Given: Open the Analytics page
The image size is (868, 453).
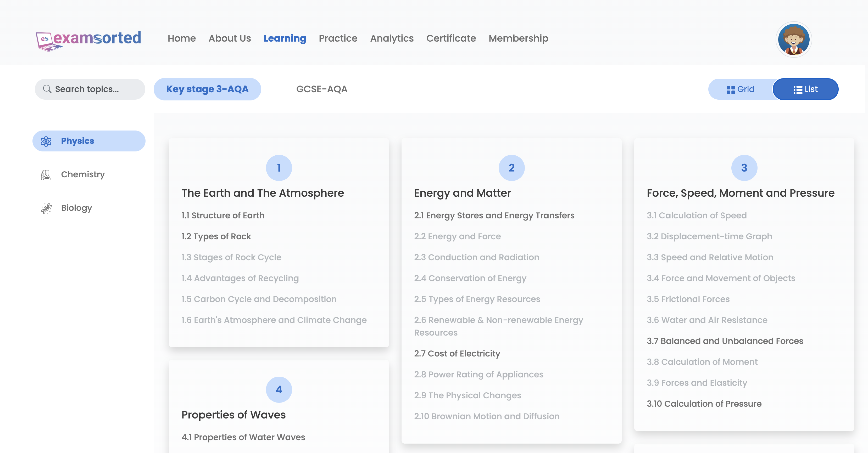Looking at the screenshot, I should (x=392, y=38).
